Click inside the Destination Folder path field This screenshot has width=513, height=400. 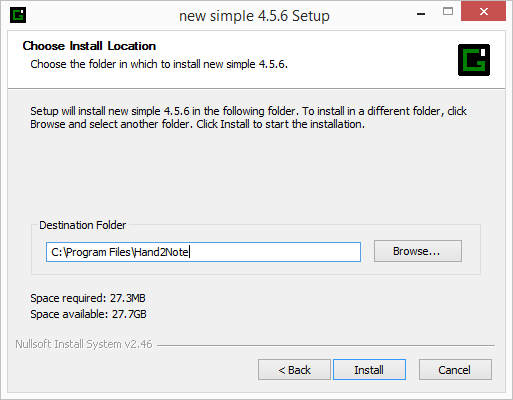tap(203, 252)
